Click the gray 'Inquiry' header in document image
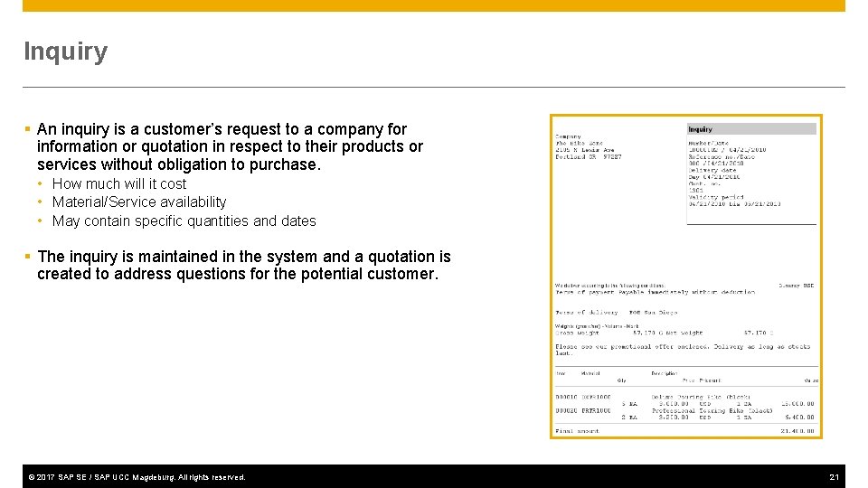The image size is (868, 488). click(751, 129)
